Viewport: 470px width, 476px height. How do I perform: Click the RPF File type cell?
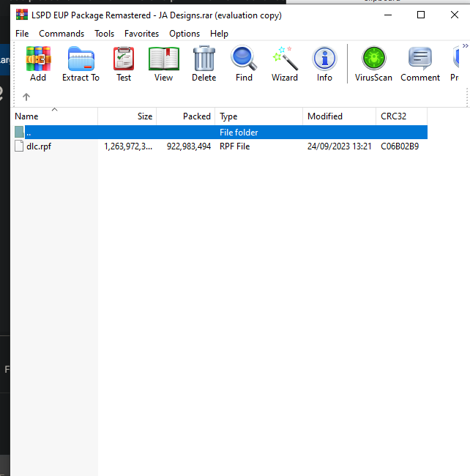234,146
